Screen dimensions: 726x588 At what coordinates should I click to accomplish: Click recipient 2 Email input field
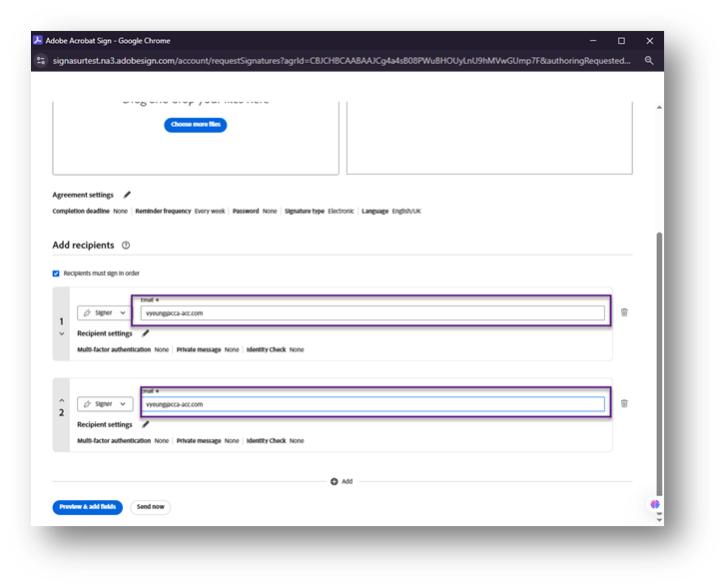373,404
